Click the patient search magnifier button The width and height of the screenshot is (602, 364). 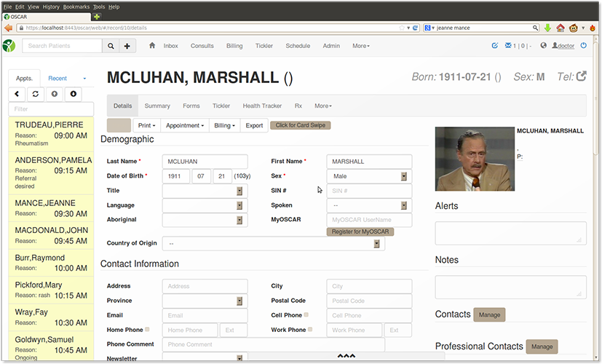click(x=111, y=46)
